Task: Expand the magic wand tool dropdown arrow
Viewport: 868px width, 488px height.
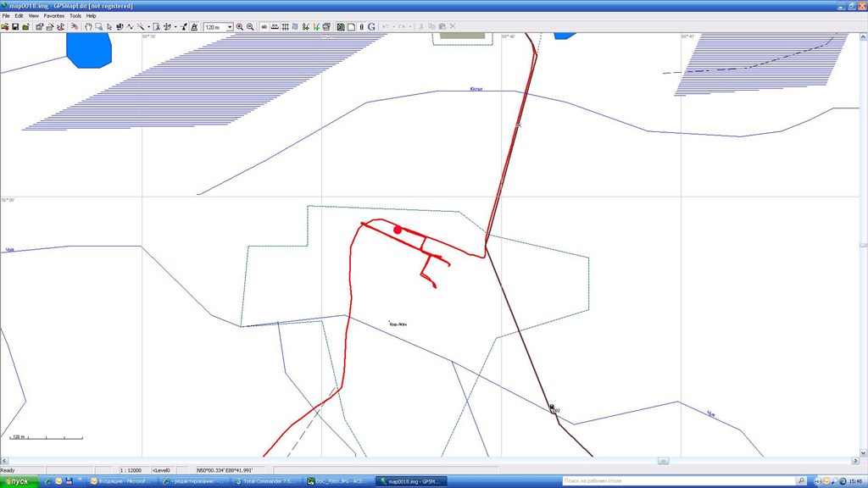Action: click(148, 26)
